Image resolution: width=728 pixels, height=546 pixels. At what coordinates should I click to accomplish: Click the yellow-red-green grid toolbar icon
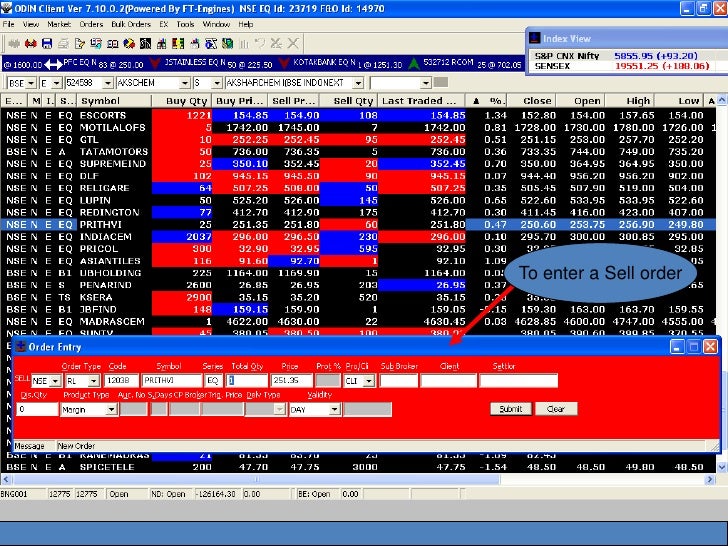pos(178,44)
